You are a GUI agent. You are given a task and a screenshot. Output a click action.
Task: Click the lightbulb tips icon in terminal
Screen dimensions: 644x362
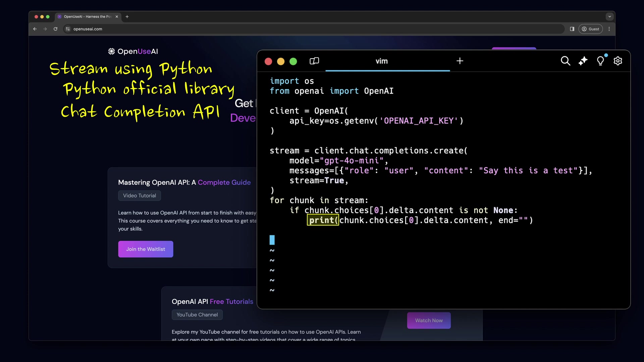tap(600, 61)
